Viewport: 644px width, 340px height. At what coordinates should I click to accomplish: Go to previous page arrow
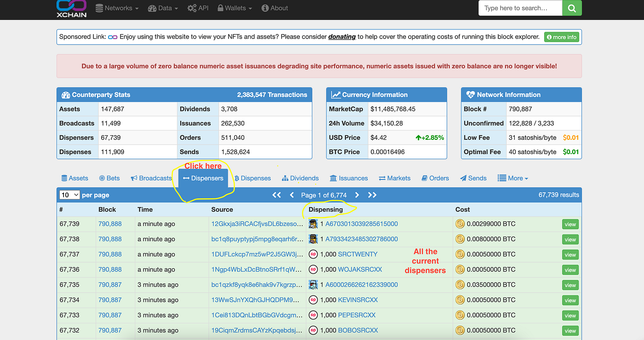pos(292,195)
